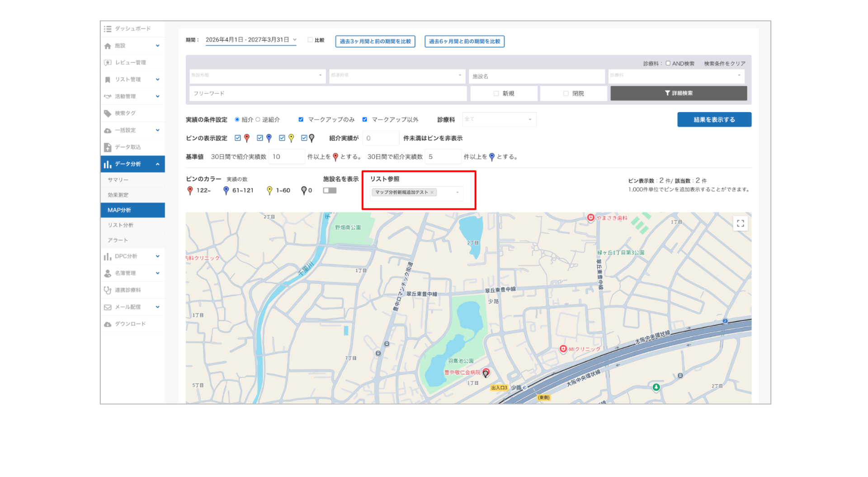The width and height of the screenshot is (868, 477).
Task: Open the 効果測定 submenu item
Action: pos(132,195)
